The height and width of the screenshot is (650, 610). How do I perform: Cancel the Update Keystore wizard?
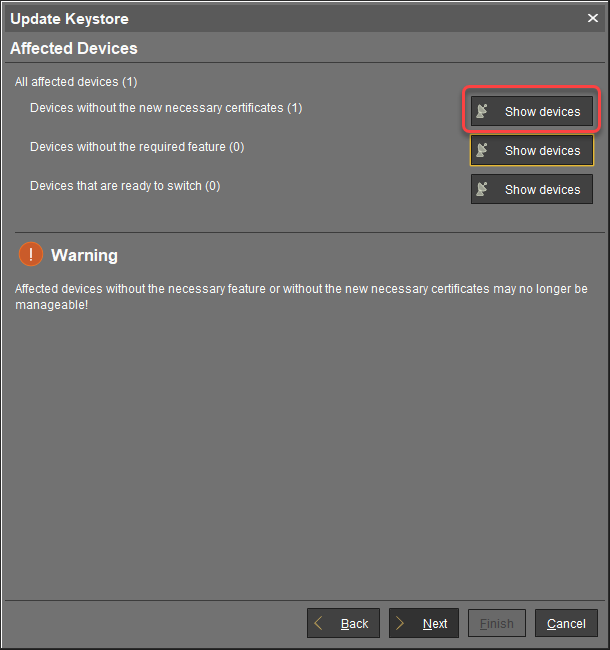[x=566, y=623]
